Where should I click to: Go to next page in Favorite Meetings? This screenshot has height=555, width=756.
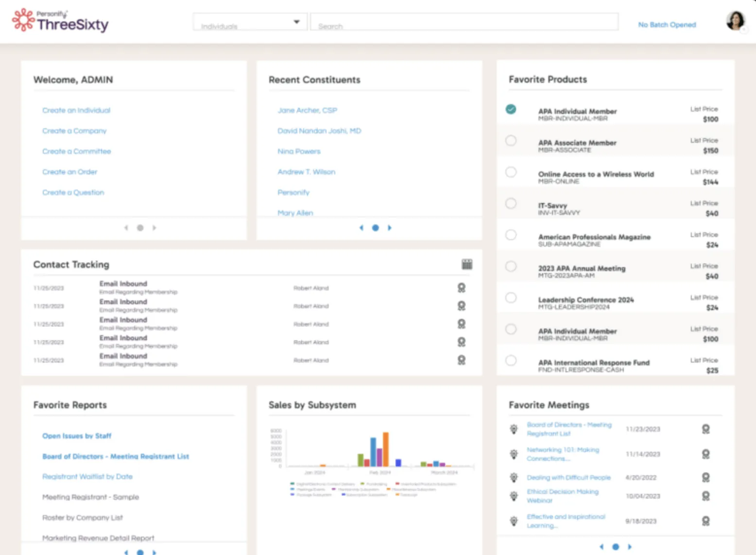[629, 547]
